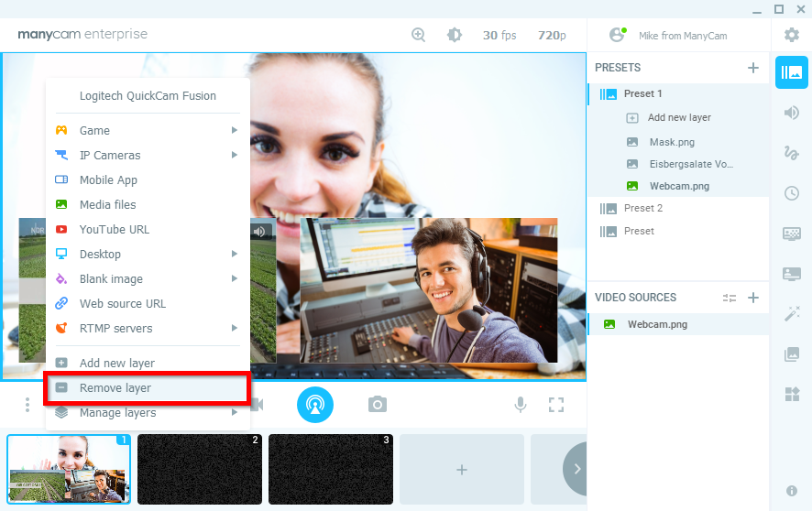Add a new scene with plus tile
The height and width of the screenshot is (511, 812).
[x=461, y=469]
